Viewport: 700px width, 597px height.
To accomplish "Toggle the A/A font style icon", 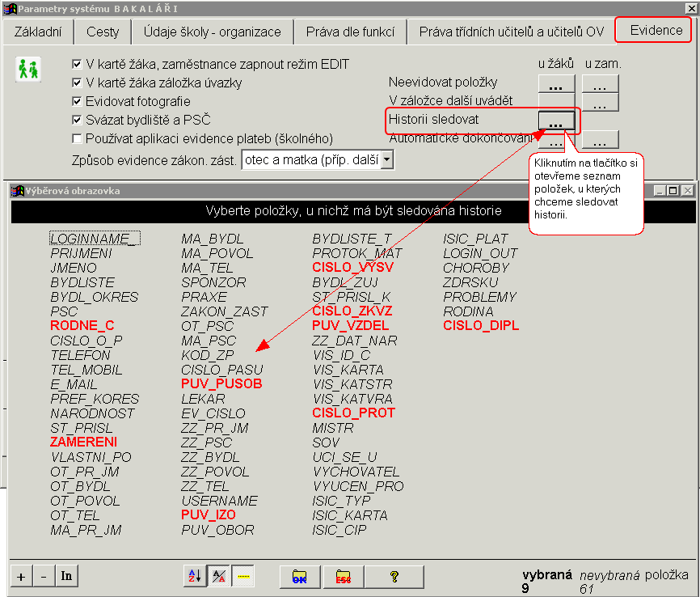I will (x=219, y=576).
